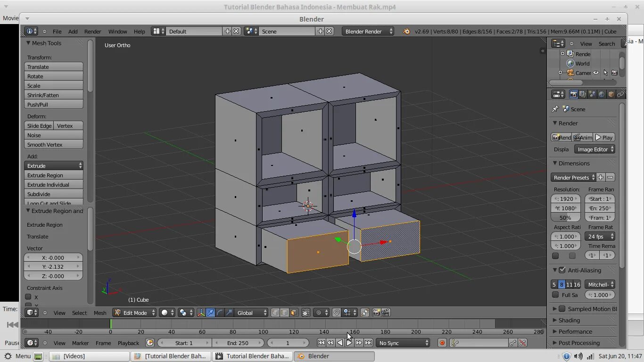Click the screen layout browse icon

click(158, 31)
